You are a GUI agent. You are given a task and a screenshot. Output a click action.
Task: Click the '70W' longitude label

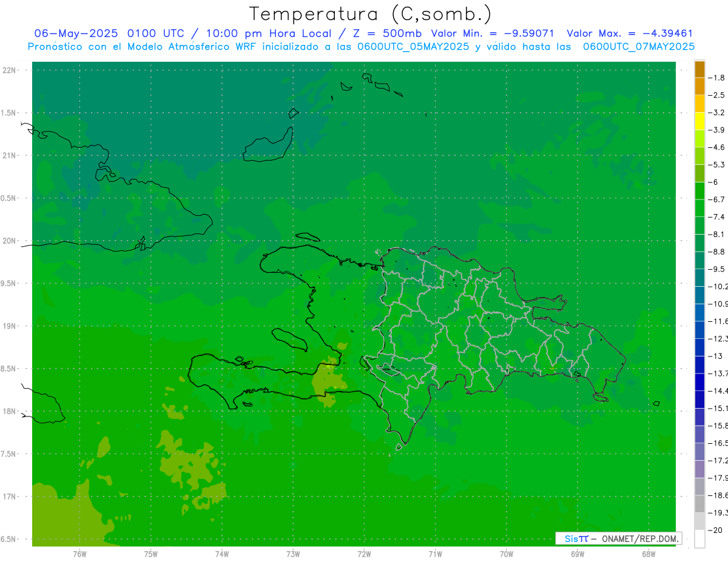[506, 554]
